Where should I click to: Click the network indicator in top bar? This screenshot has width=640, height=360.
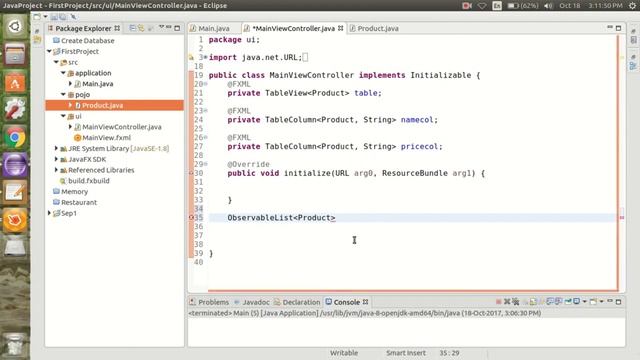tap(482, 6)
